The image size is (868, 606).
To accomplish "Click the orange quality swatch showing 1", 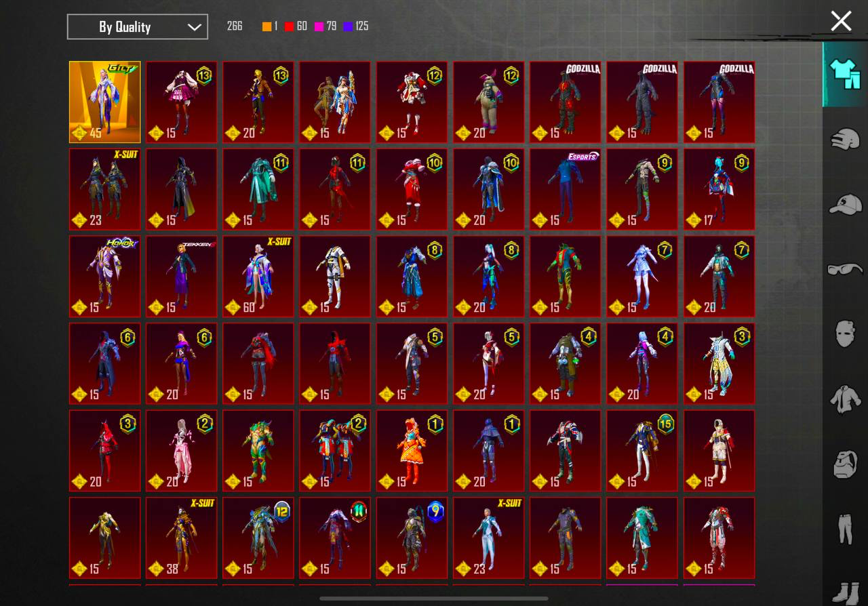I will click(x=267, y=26).
